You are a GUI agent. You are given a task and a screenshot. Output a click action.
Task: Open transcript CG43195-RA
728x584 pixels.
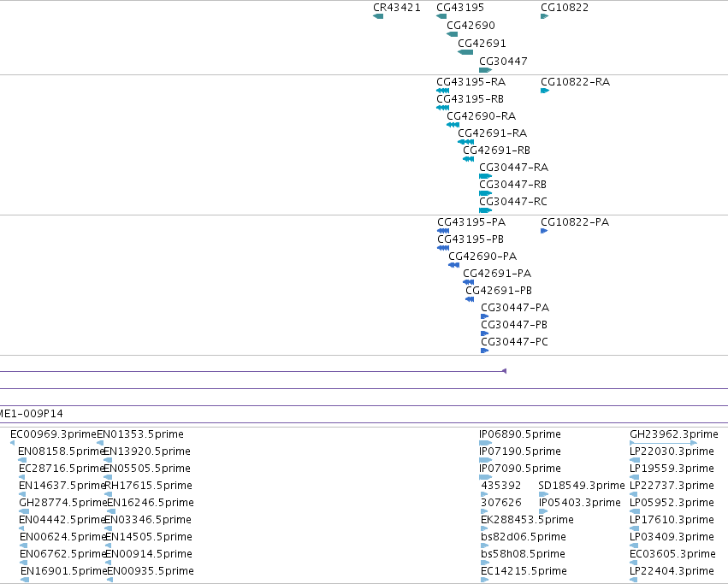[x=443, y=91]
